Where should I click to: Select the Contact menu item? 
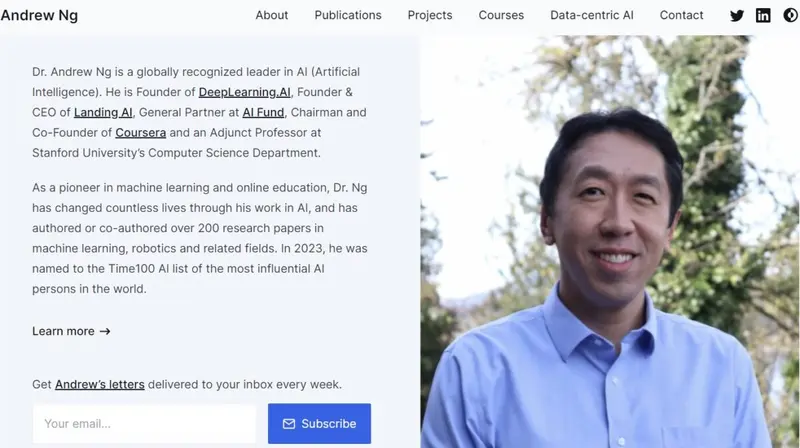(681, 15)
